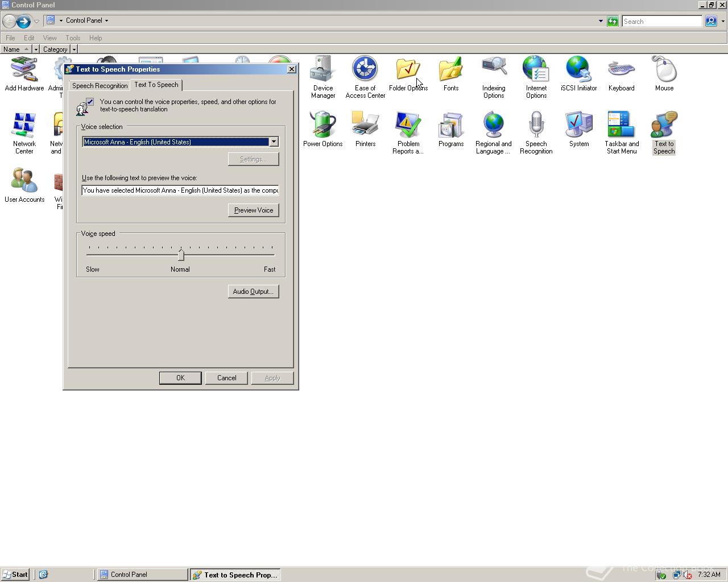Image resolution: width=728 pixels, height=582 pixels.
Task: Click the Start button
Action: pyautogui.click(x=15, y=575)
